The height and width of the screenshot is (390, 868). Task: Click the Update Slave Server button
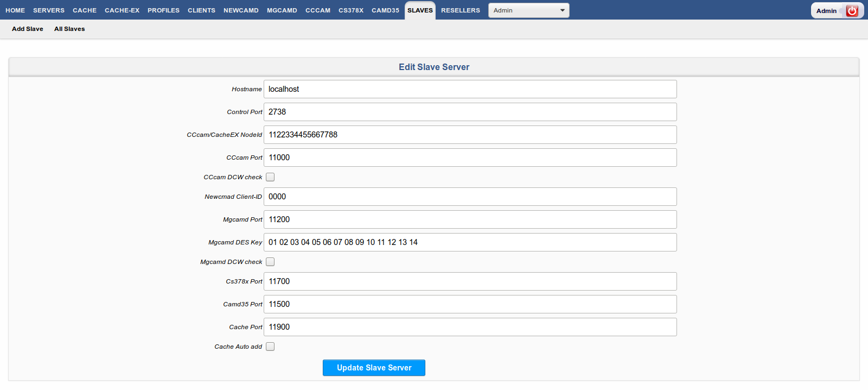click(x=374, y=368)
